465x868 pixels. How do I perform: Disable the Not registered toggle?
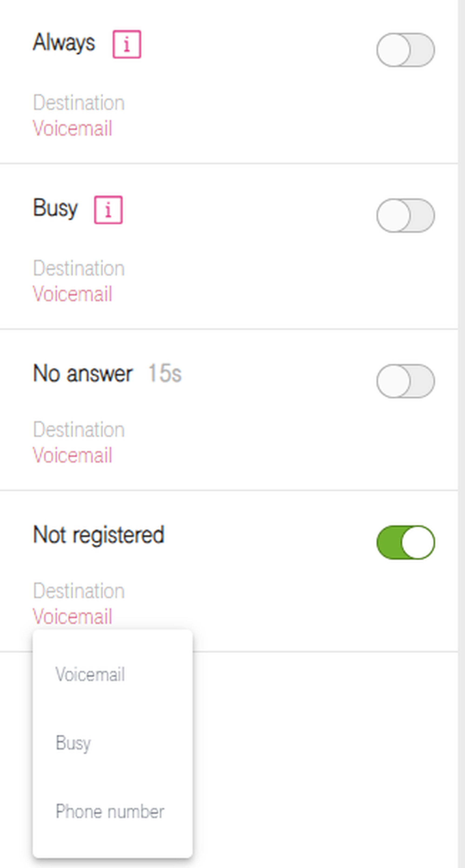405,542
